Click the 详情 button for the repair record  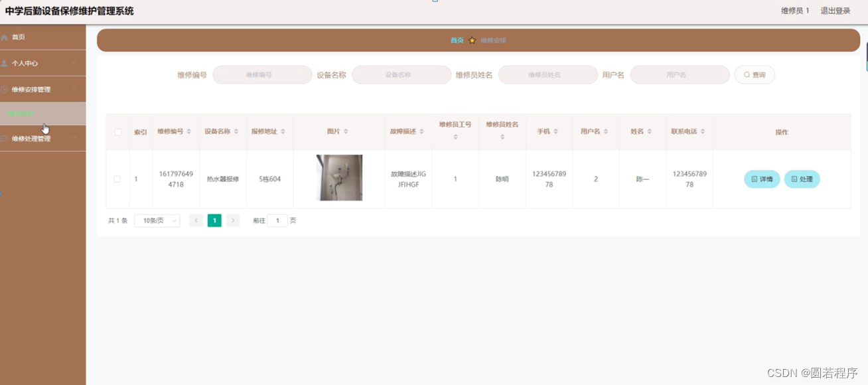tap(762, 179)
